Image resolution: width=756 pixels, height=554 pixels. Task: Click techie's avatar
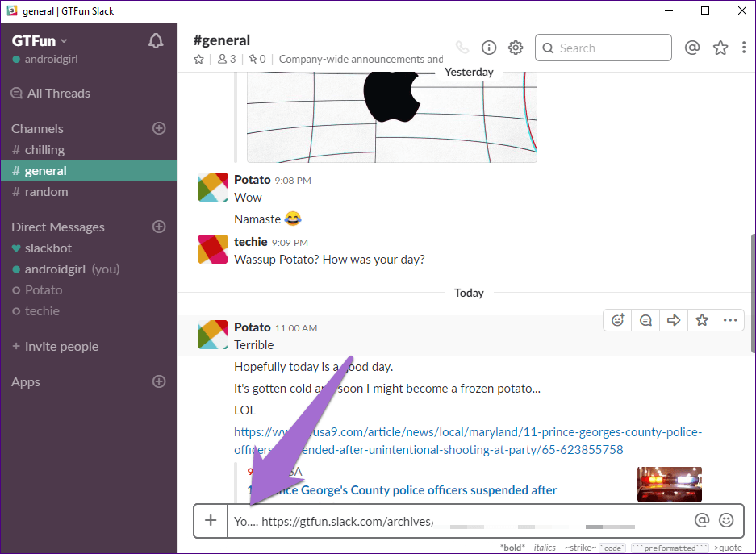point(213,249)
